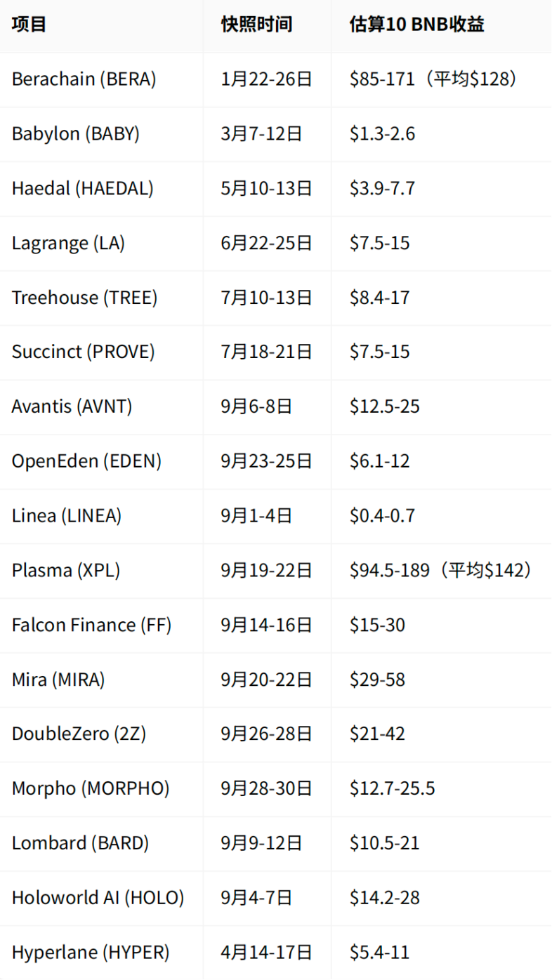This screenshot has height=980, width=552.
Task: Select the OpenEden (EDEN) project cell
Action: point(87,461)
